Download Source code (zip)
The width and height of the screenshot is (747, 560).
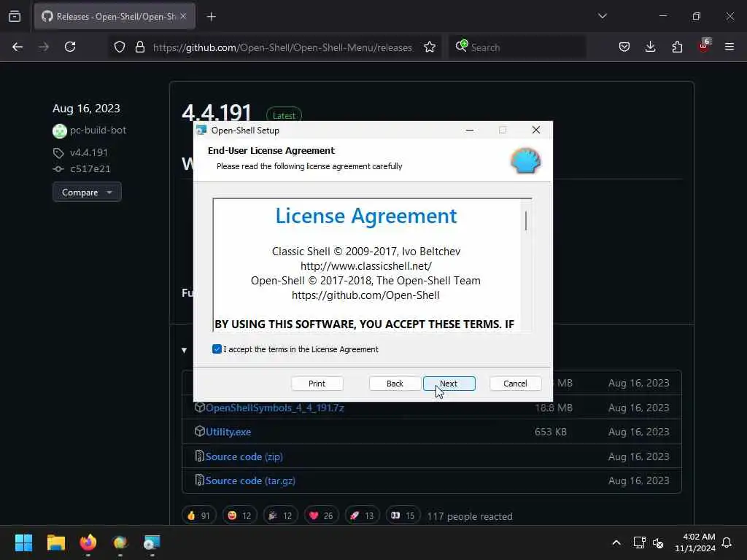[244, 456]
